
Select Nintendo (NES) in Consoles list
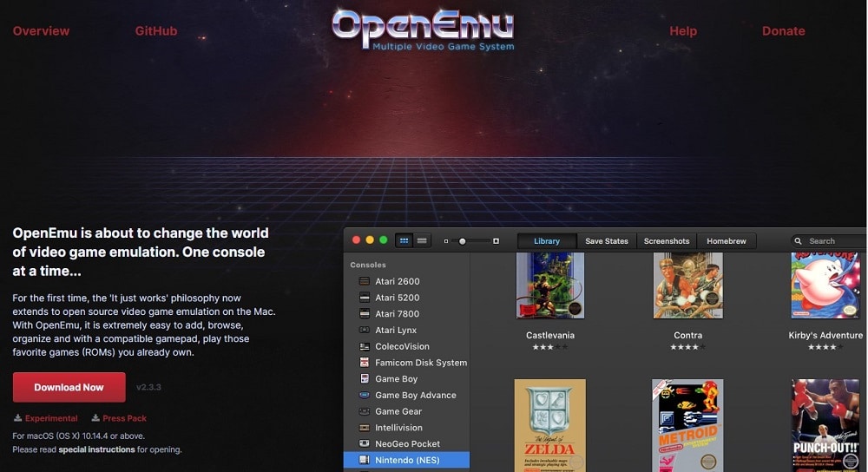[x=406, y=460]
